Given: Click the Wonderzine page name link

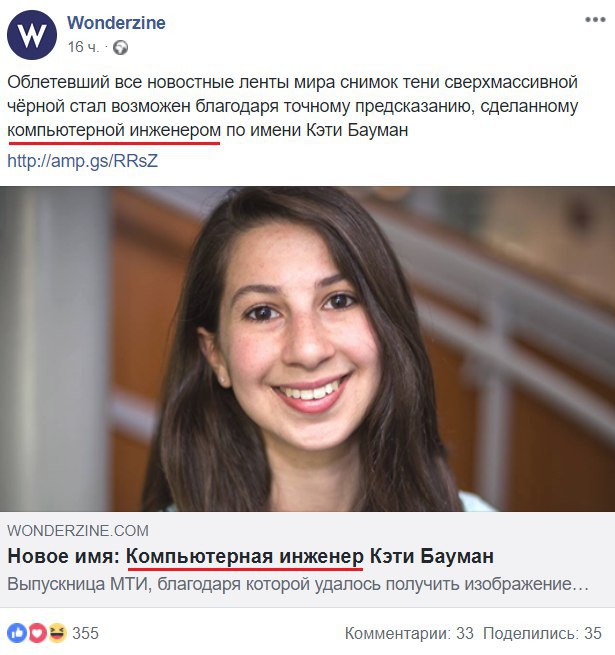Looking at the screenshot, I should click(x=116, y=23).
